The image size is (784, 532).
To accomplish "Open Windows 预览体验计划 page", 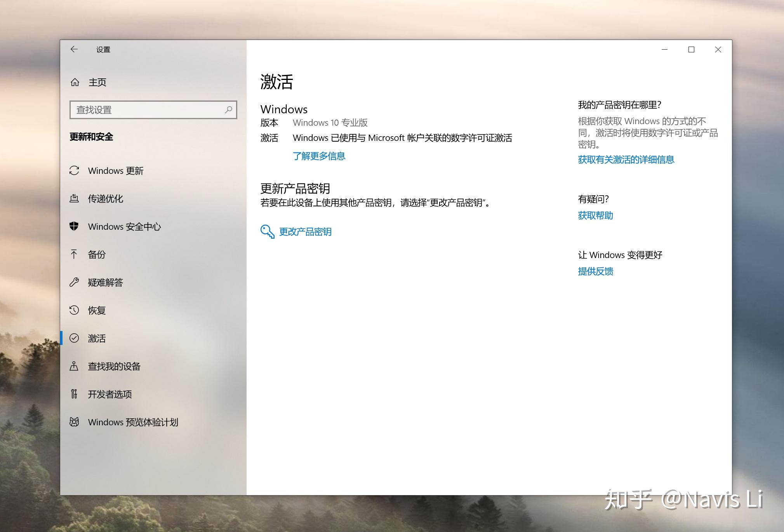I will pos(153,422).
